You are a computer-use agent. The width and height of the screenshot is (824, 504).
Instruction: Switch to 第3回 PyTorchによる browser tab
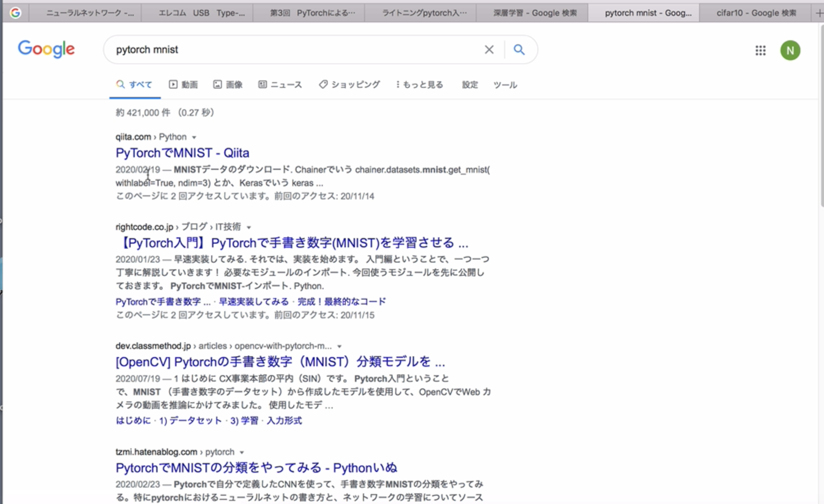click(x=309, y=13)
